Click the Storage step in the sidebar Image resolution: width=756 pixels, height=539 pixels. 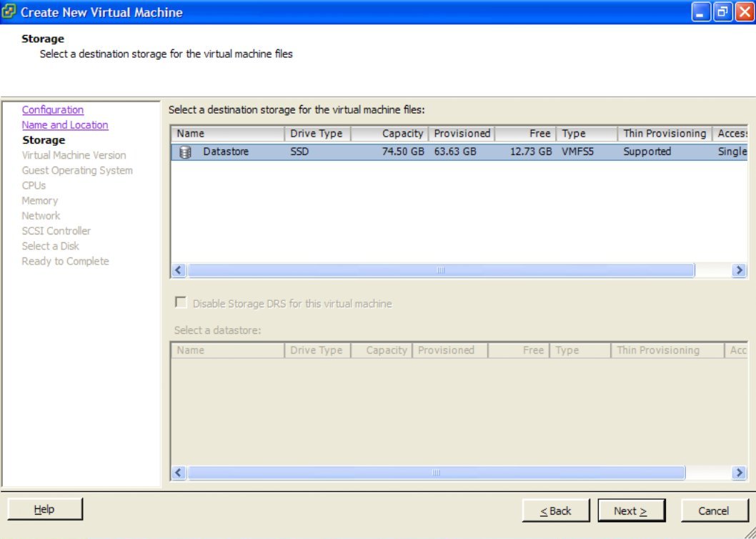pyautogui.click(x=44, y=140)
